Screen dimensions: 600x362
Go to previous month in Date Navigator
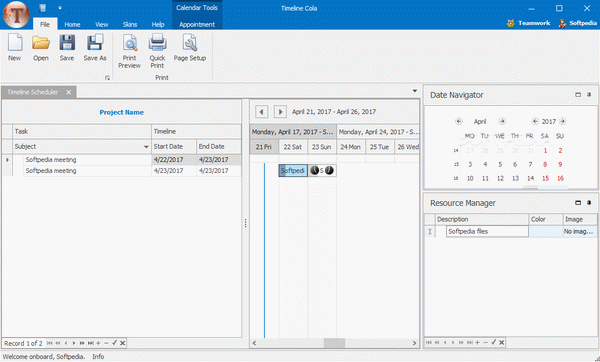[x=459, y=121]
